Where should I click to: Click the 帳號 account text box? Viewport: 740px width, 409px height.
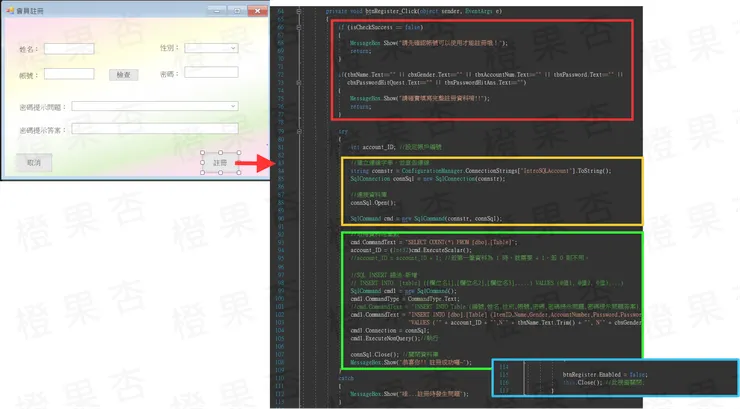(x=69, y=74)
